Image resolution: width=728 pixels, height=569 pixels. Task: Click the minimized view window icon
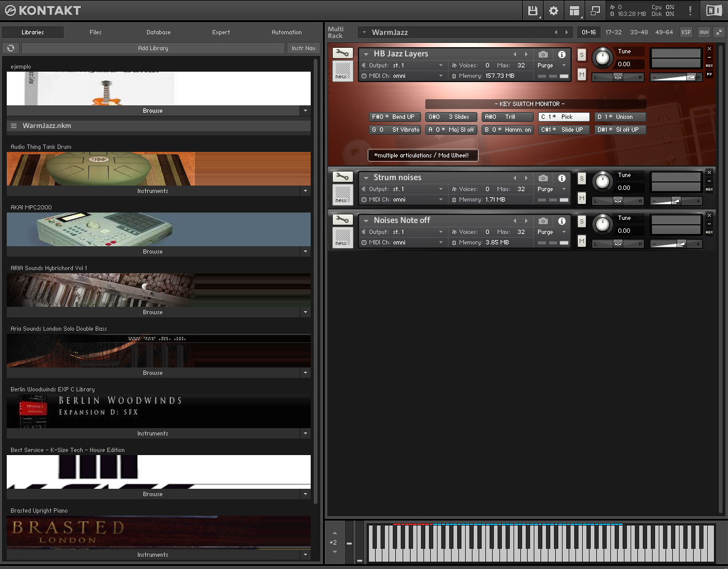[x=595, y=10]
